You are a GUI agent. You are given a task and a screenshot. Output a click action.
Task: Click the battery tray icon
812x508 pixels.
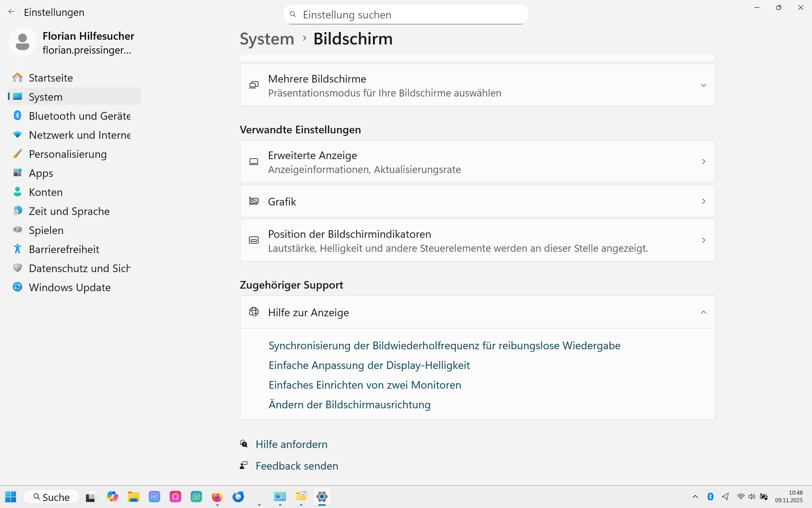(x=764, y=496)
